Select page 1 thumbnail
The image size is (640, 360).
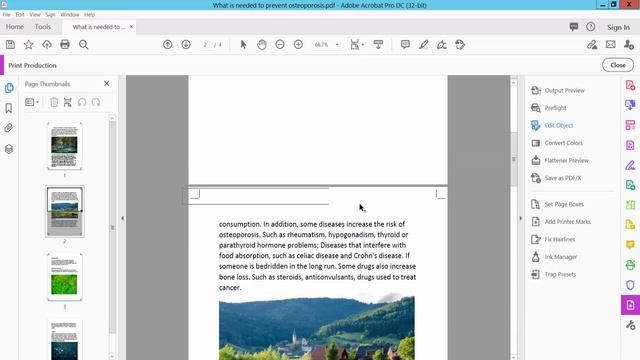64,146
